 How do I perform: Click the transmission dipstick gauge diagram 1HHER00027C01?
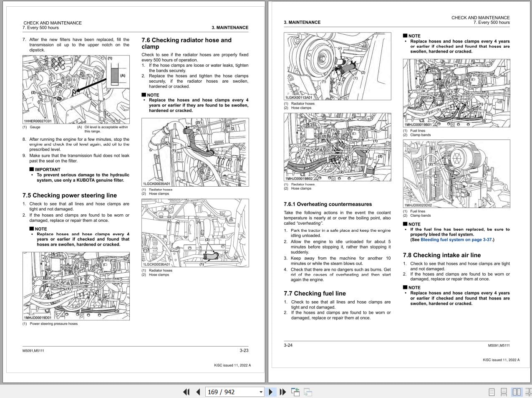76,89
